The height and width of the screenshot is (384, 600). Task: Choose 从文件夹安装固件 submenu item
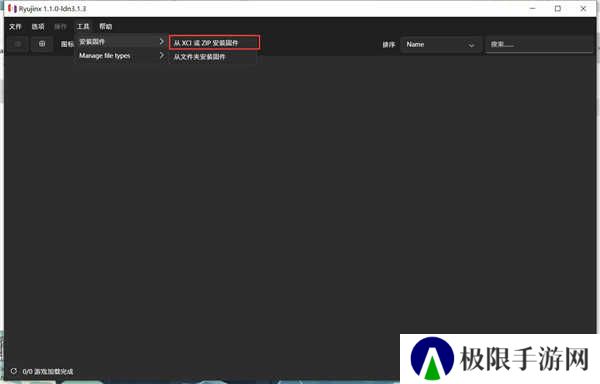(213, 57)
